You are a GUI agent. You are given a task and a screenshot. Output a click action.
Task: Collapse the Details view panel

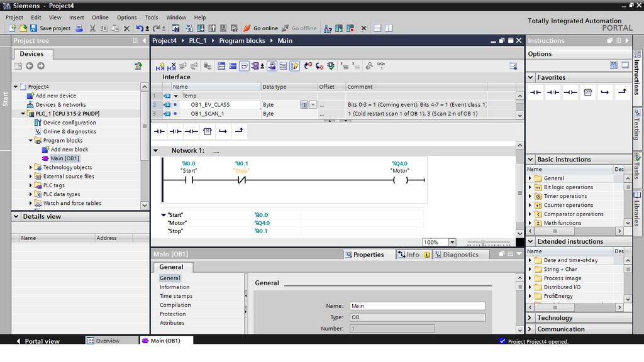tap(16, 216)
